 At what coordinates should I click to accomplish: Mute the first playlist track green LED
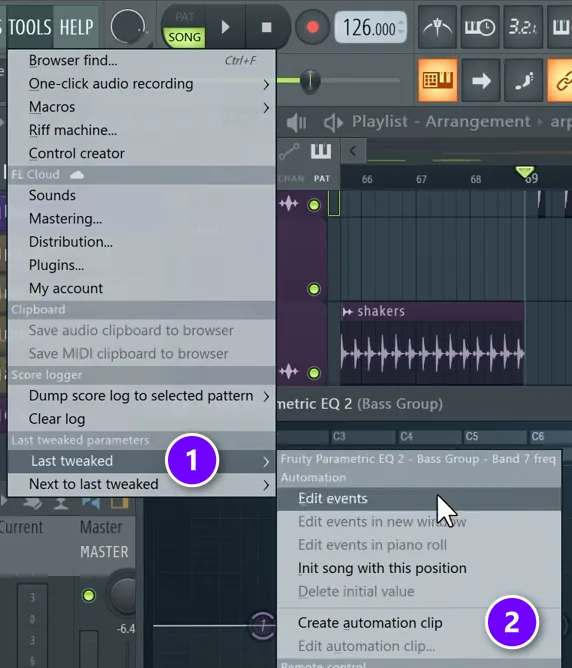click(314, 205)
